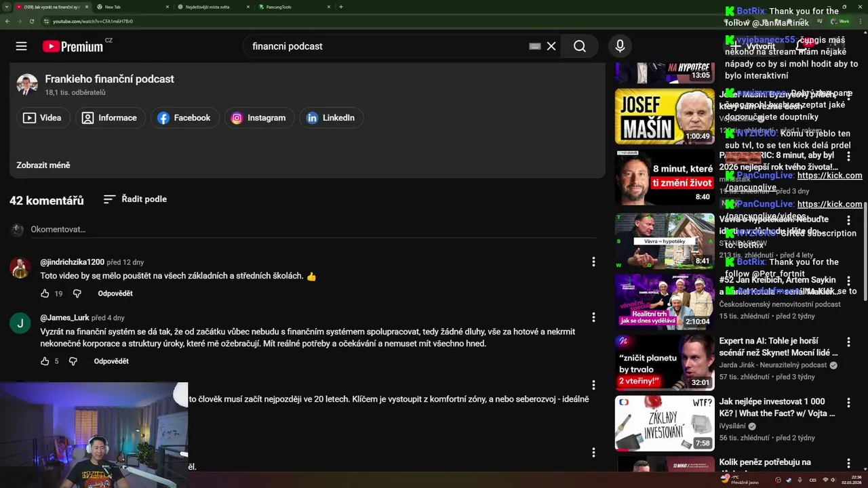Open the Facebook channel link
This screenshot has height=488, width=868.
pyautogui.click(x=184, y=118)
